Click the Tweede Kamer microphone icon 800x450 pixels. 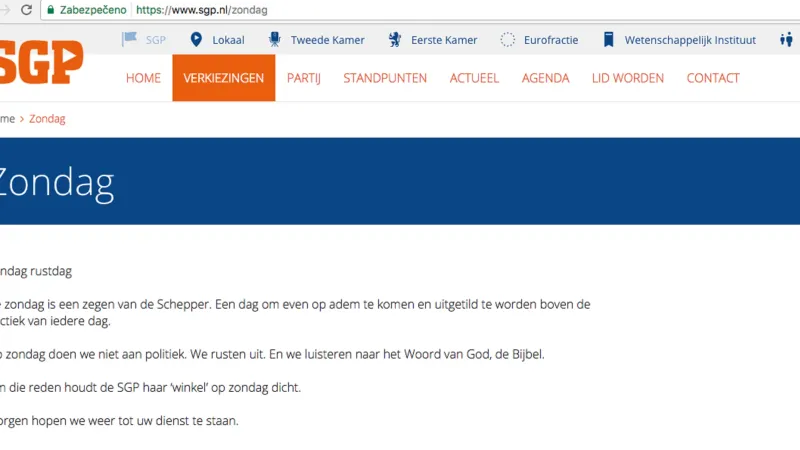pyautogui.click(x=274, y=39)
